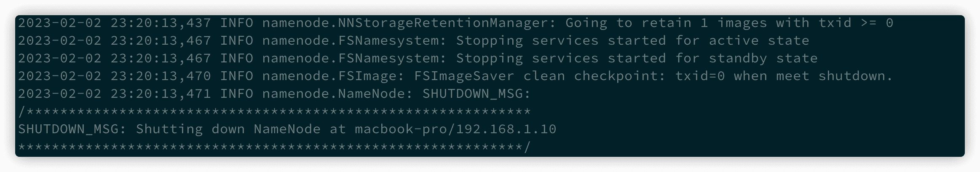Click the word 'active' in the log
Image resolution: width=980 pixels, height=172 pixels.
pyautogui.click(x=734, y=40)
